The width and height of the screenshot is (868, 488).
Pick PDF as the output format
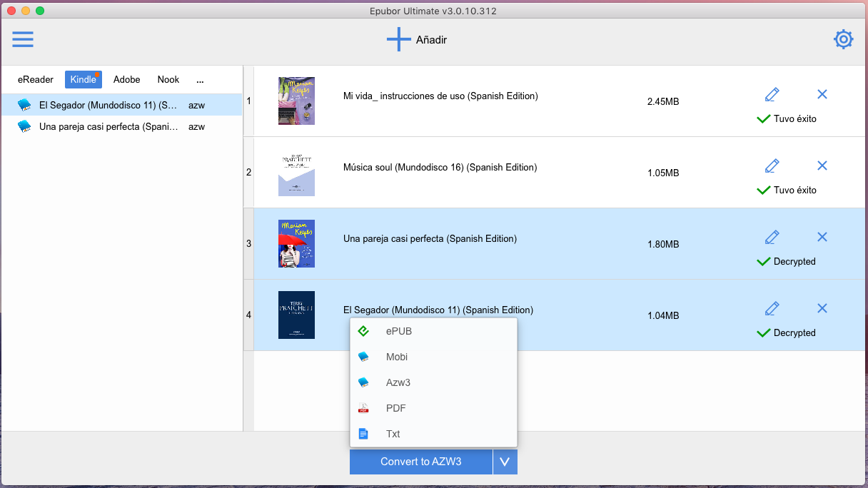coord(395,408)
